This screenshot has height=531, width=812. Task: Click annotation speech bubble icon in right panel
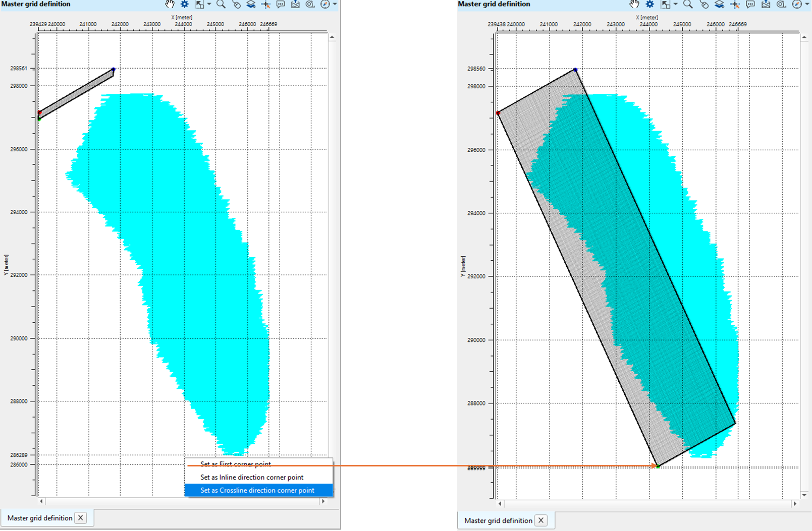coord(750,5)
